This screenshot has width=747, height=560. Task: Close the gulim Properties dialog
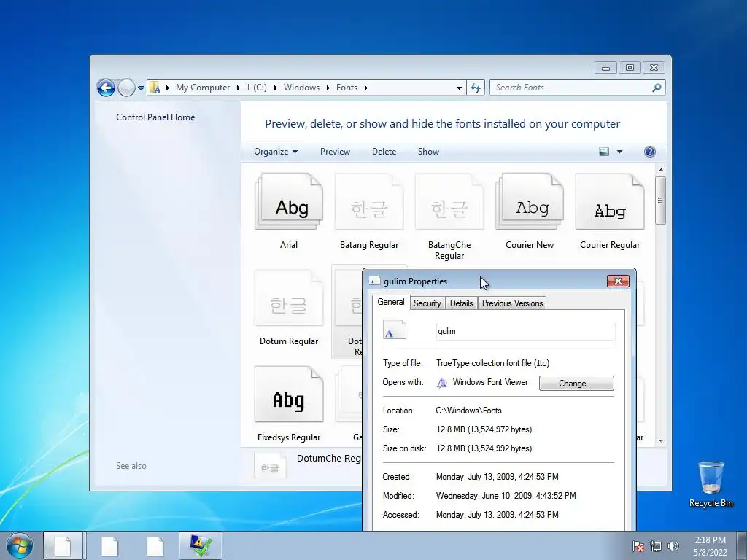click(619, 281)
